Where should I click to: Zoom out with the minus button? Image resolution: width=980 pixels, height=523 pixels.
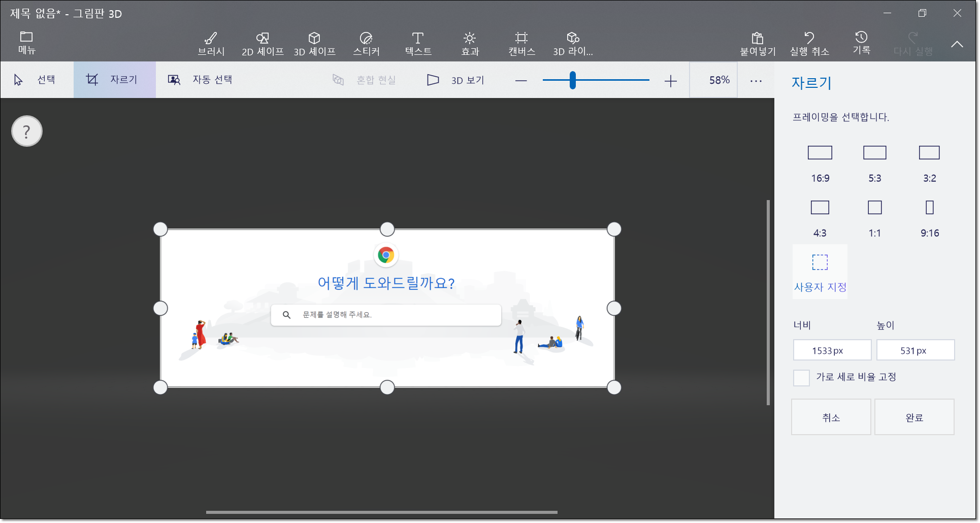[521, 81]
